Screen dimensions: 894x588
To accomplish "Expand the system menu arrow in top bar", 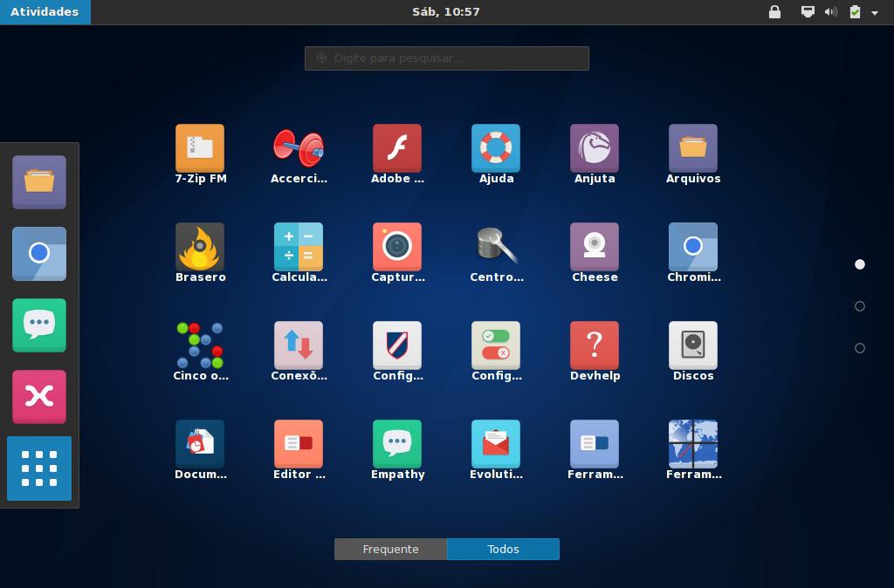I will 875,12.
